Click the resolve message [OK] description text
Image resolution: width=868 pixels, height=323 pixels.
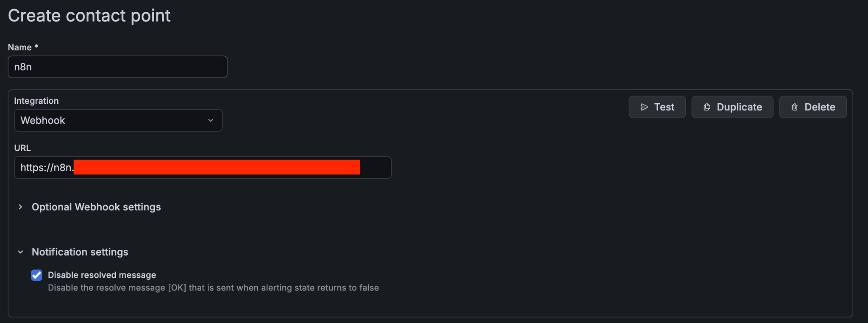pyautogui.click(x=213, y=288)
